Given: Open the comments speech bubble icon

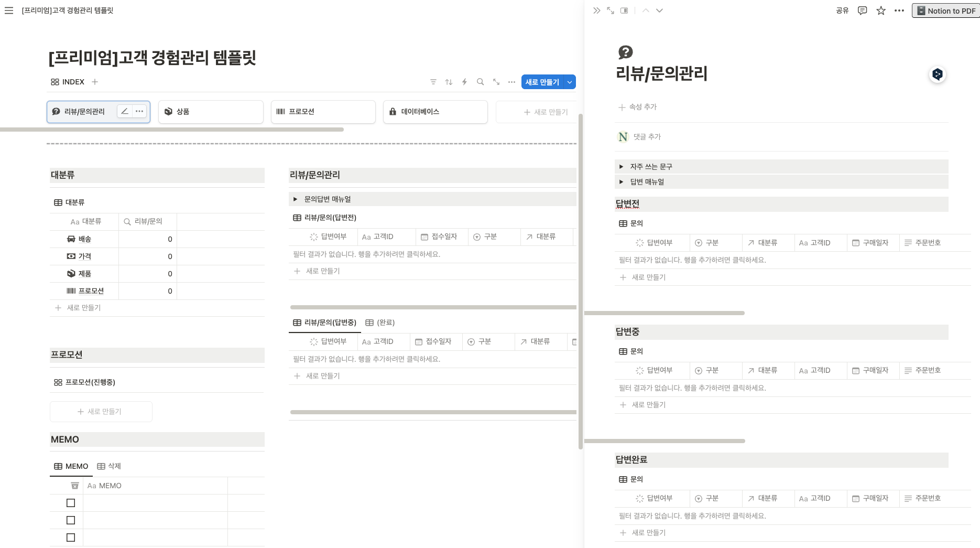Looking at the screenshot, I should point(862,10).
